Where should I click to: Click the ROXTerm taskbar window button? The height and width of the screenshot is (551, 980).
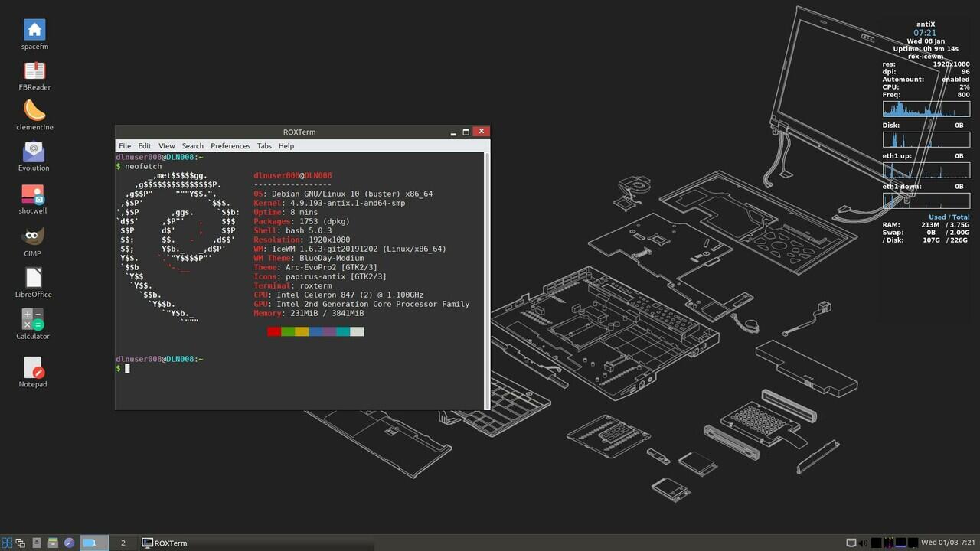click(x=165, y=543)
